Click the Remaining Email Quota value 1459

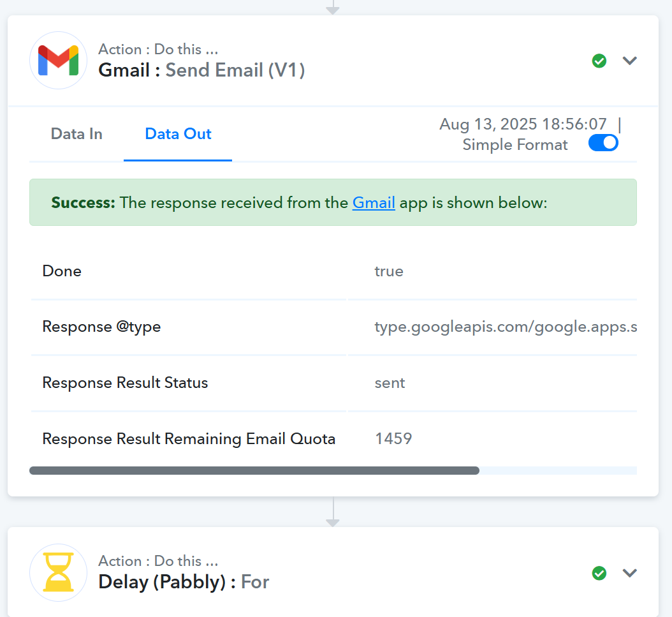click(x=393, y=438)
